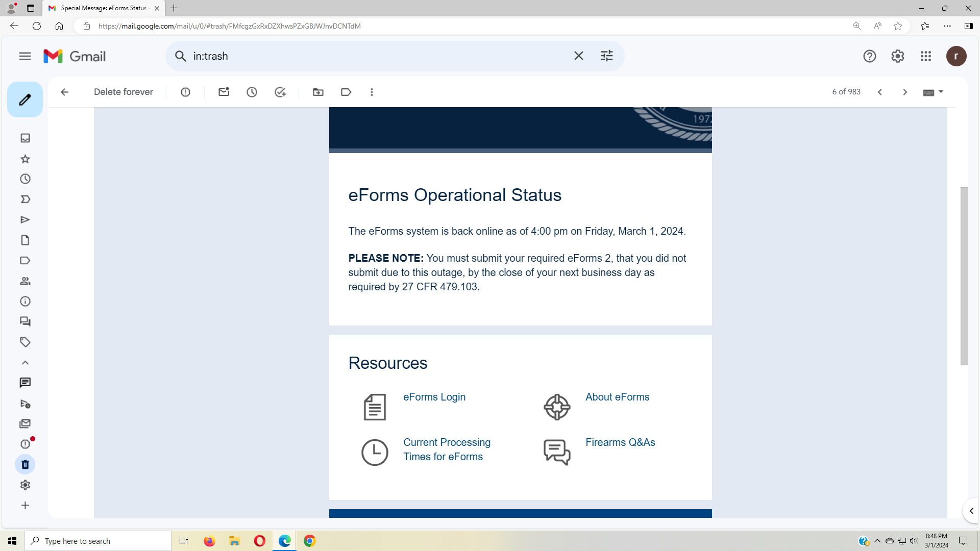Click the Snooze clock icon in toolbar
Viewport: 980px width, 551px height.
coord(252,92)
